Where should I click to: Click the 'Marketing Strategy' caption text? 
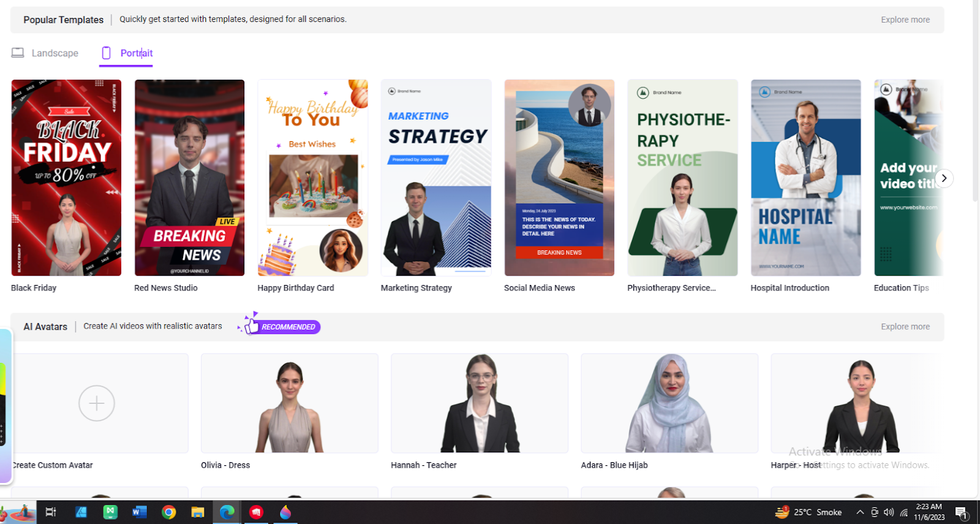[417, 288]
